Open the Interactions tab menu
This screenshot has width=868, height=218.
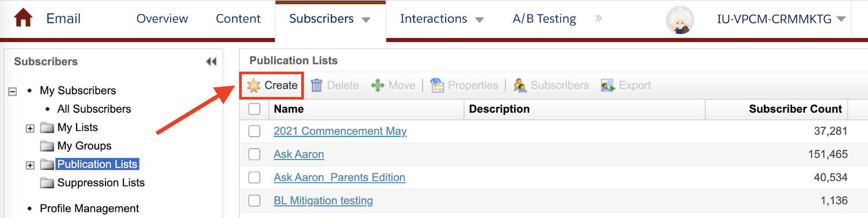[x=442, y=19]
